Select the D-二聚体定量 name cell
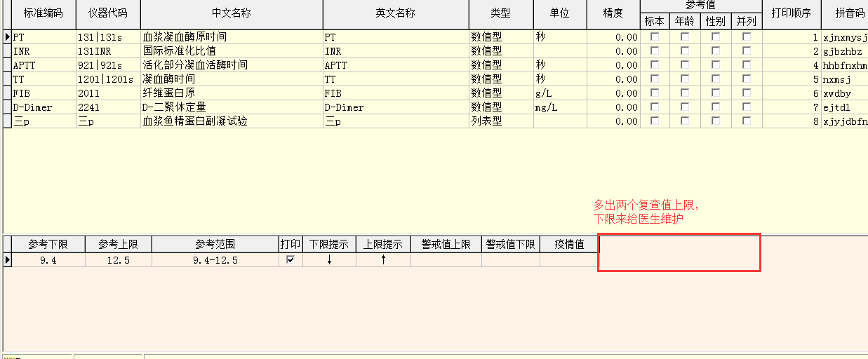This screenshot has width=868, height=359. (232, 107)
